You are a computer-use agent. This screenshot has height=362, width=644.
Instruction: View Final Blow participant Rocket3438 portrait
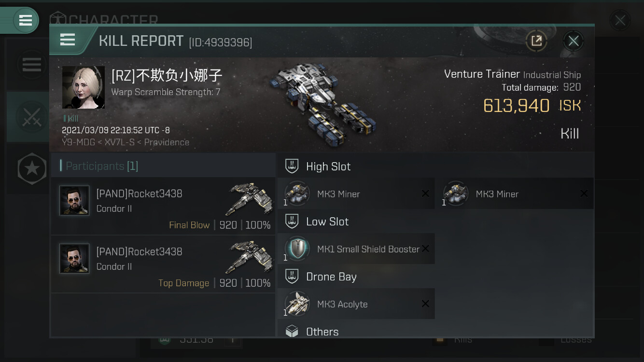click(x=74, y=200)
